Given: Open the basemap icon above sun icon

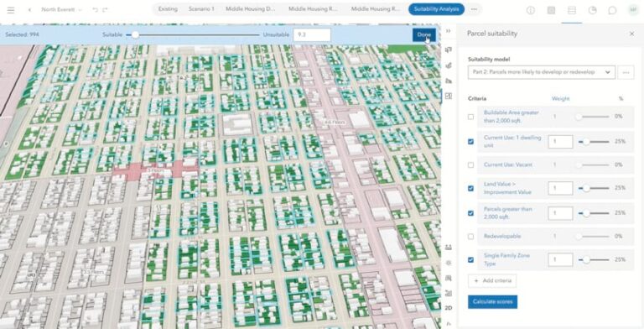Looking at the screenshot, I should [449, 247].
